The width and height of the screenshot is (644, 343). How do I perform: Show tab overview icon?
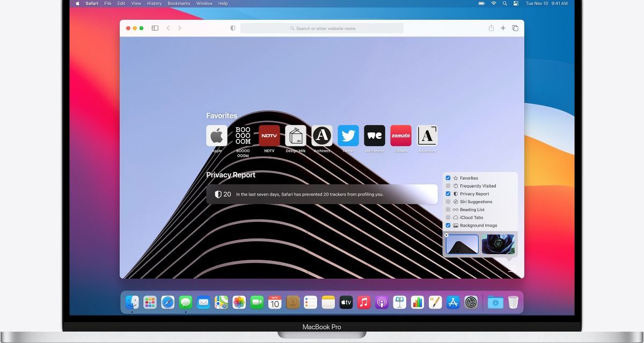[x=515, y=28]
